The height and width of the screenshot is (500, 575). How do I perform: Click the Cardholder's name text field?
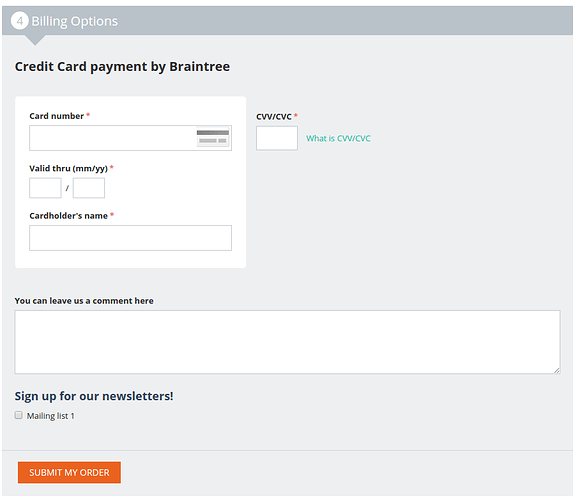pyautogui.click(x=131, y=238)
